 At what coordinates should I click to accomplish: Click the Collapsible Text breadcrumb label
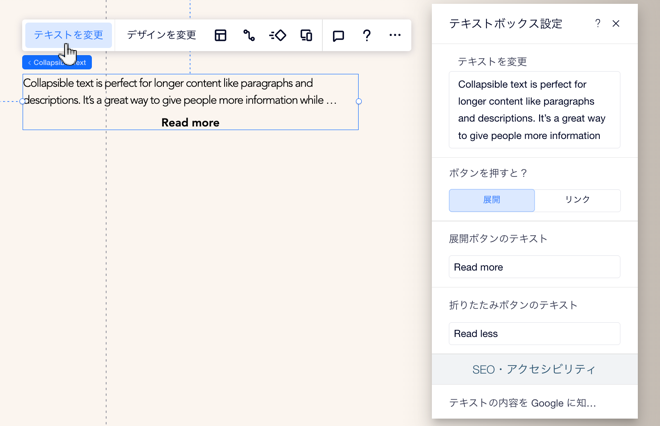coord(57,62)
